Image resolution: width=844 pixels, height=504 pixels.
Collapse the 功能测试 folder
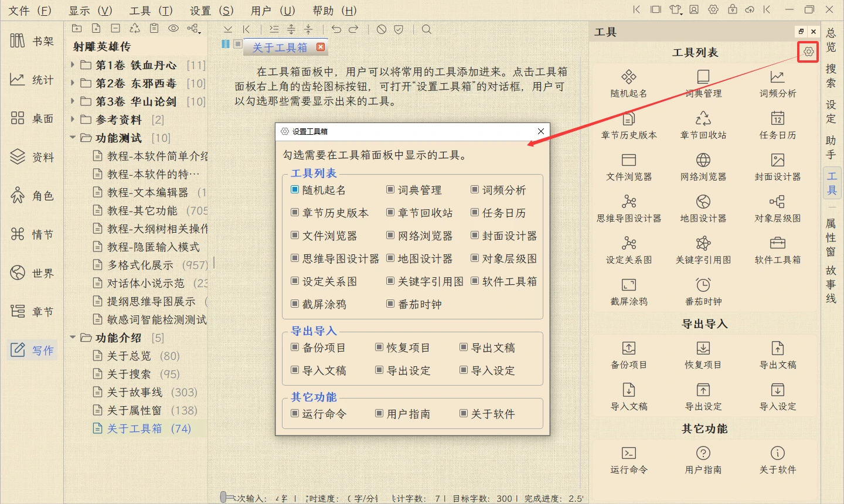73,138
